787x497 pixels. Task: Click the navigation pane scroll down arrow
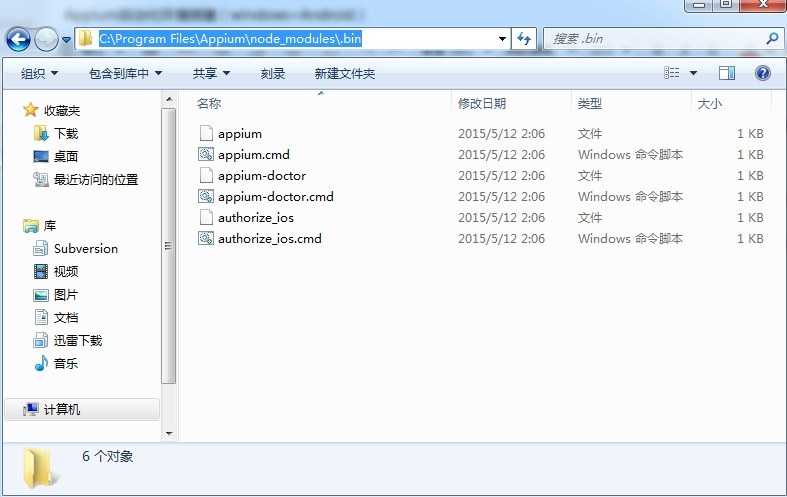pos(169,433)
